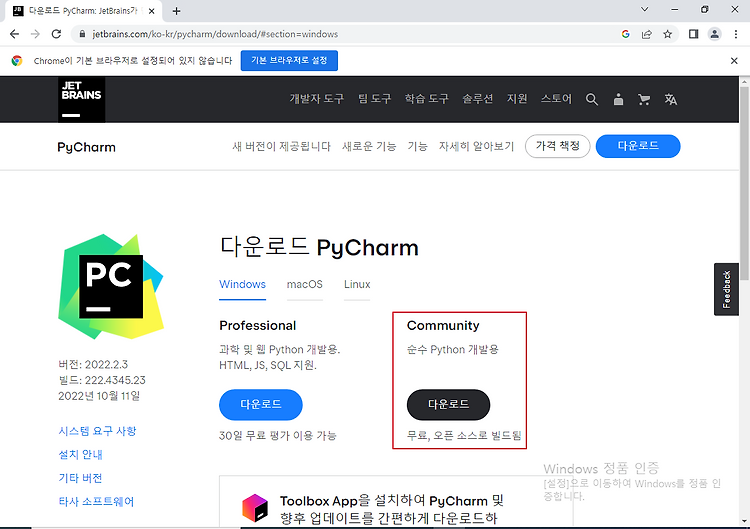The width and height of the screenshot is (750, 529).
Task: Open the tab search chevron
Action: pyautogui.click(x=644, y=9)
